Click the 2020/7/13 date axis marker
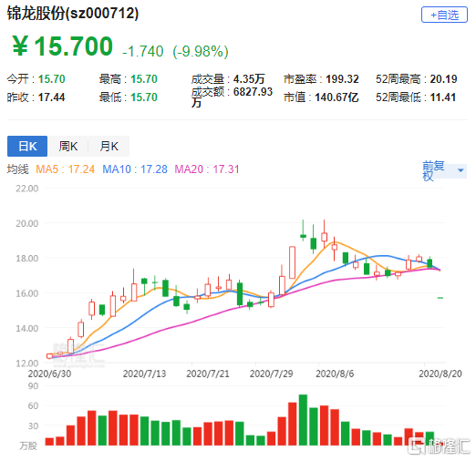This screenshot has height=461, width=476. [144, 374]
